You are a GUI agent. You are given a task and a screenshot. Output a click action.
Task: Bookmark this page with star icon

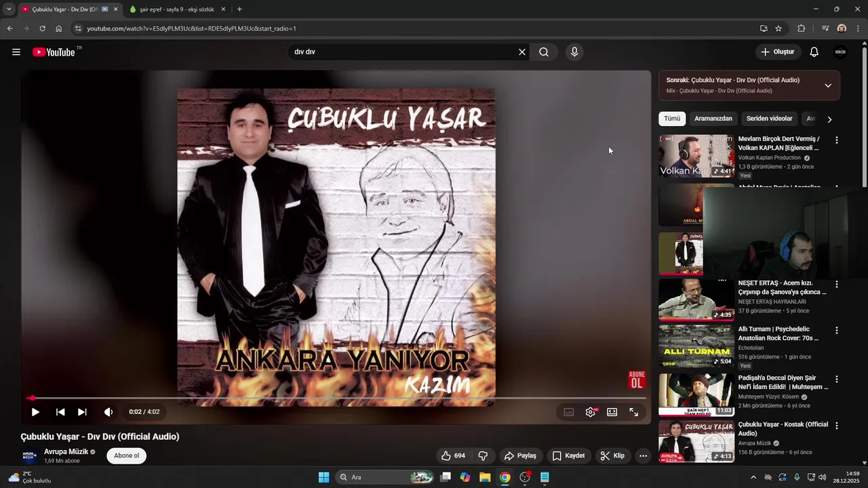[x=778, y=28]
